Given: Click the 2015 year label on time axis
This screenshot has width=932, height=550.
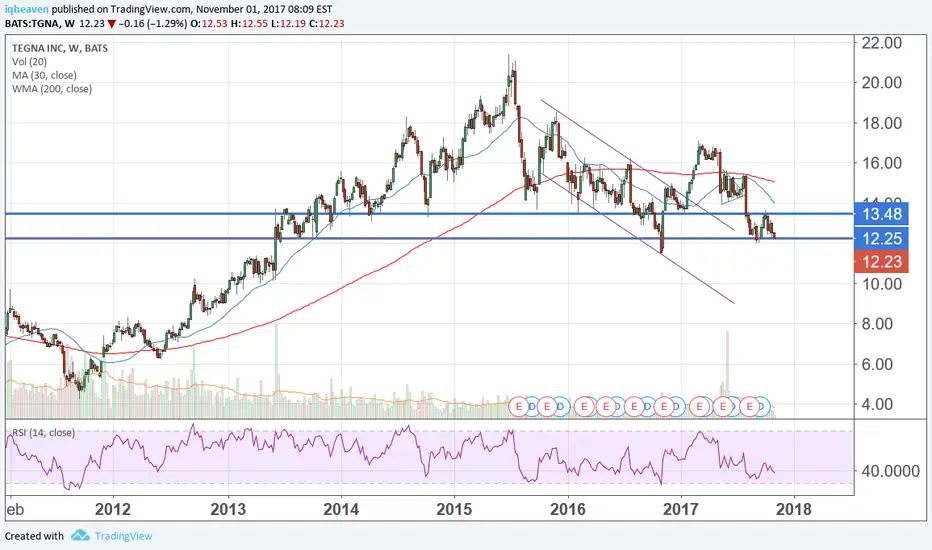Looking at the screenshot, I should (x=454, y=509).
